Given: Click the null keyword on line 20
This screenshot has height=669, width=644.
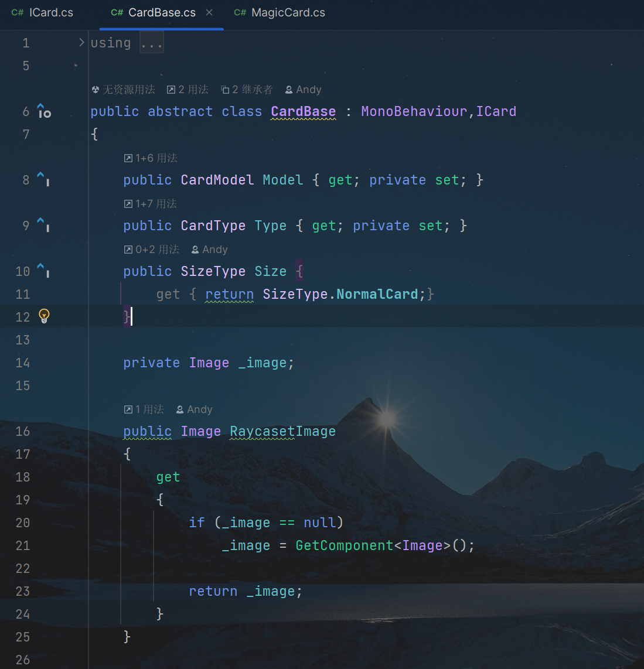Looking at the screenshot, I should pos(319,522).
